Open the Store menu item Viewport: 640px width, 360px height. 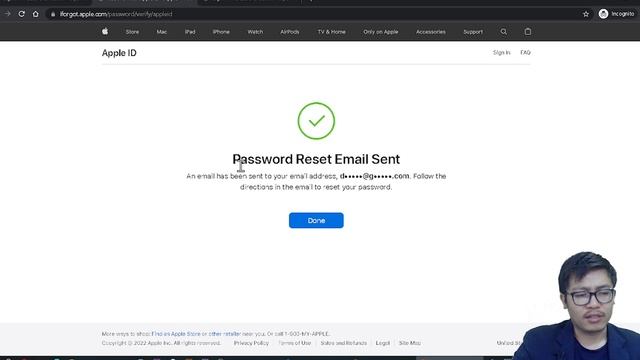click(x=132, y=32)
